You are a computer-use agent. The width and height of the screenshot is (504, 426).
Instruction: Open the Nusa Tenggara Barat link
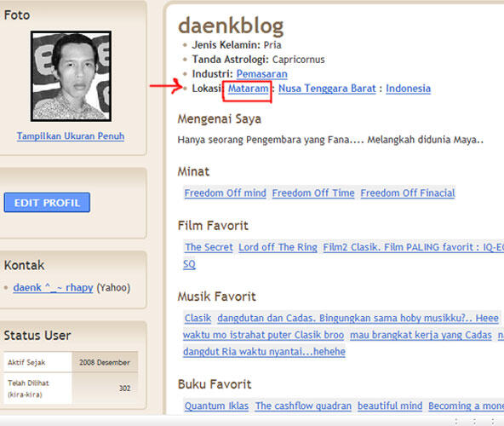tap(327, 89)
